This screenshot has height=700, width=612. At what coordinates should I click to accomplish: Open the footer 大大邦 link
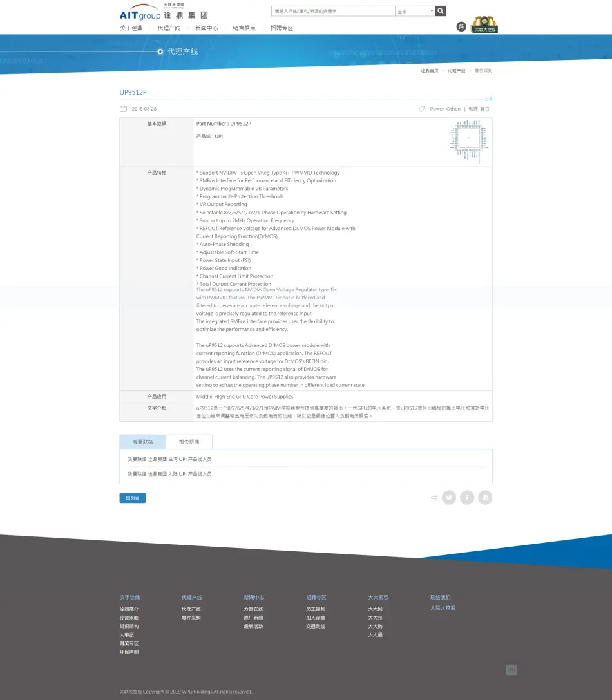click(375, 618)
